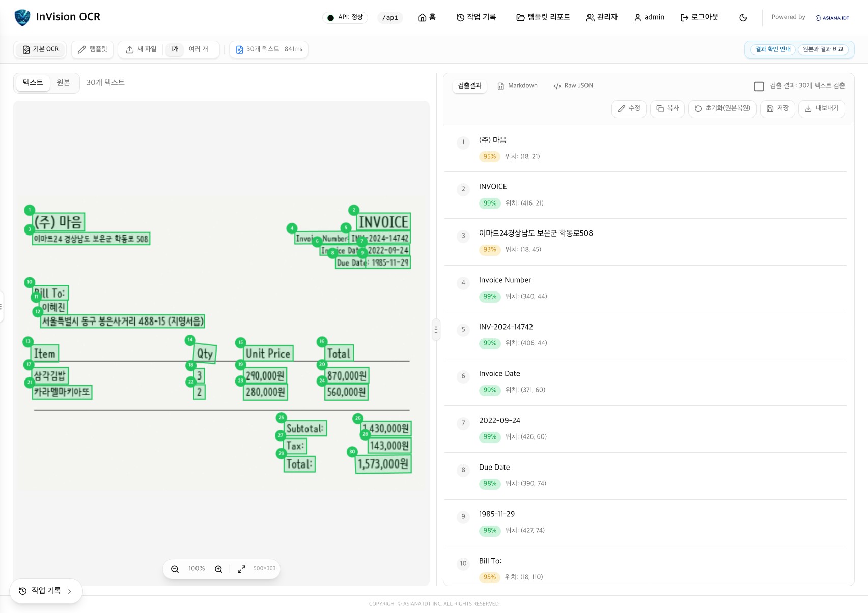Zoom in the image with plus magnifier
This screenshot has width=868, height=613.
(x=218, y=569)
